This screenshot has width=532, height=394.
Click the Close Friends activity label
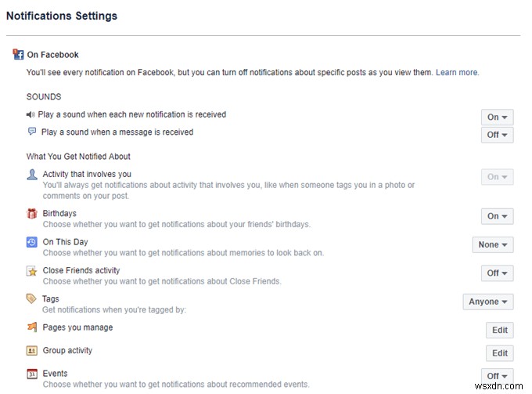[81, 271]
